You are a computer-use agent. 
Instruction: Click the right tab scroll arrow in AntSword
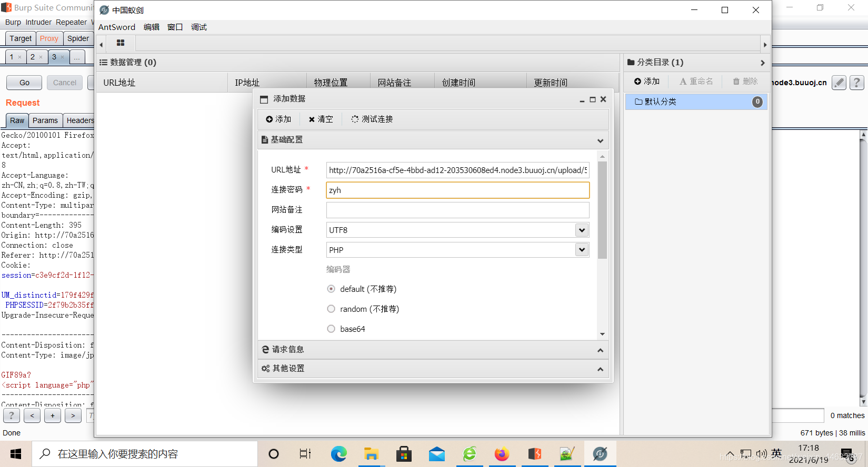[x=765, y=45]
